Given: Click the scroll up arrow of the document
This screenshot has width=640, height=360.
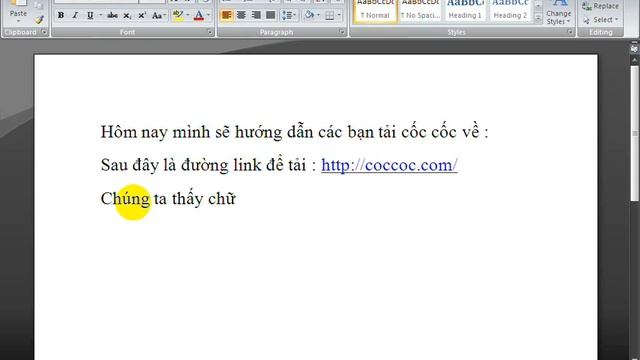Looking at the screenshot, I should 635,60.
